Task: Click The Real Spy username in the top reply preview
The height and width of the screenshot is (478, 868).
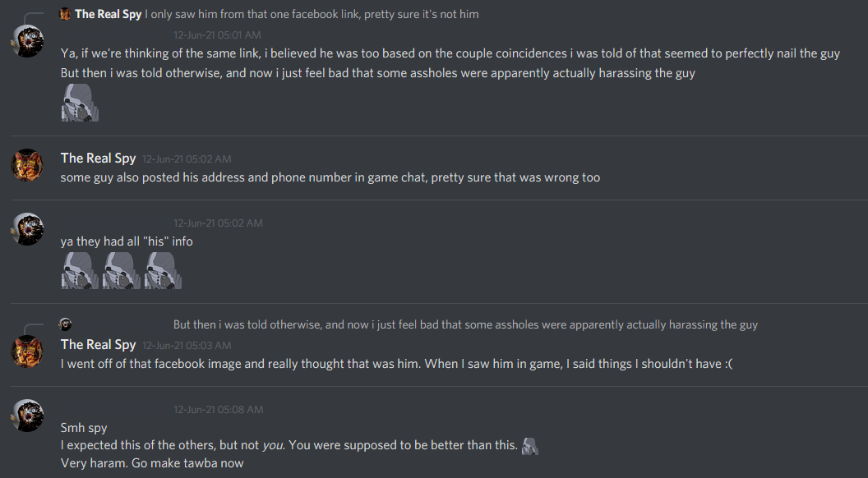Action: 108,14
